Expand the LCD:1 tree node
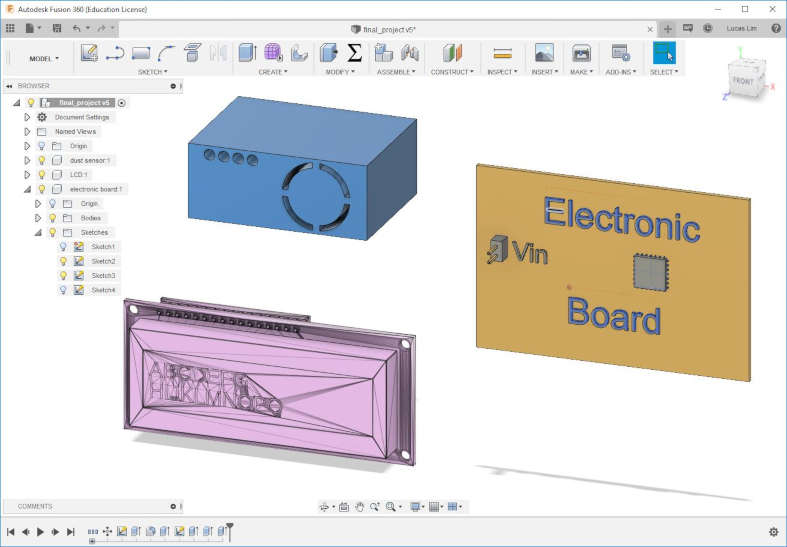The width and height of the screenshot is (787, 547). pyautogui.click(x=27, y=175)
